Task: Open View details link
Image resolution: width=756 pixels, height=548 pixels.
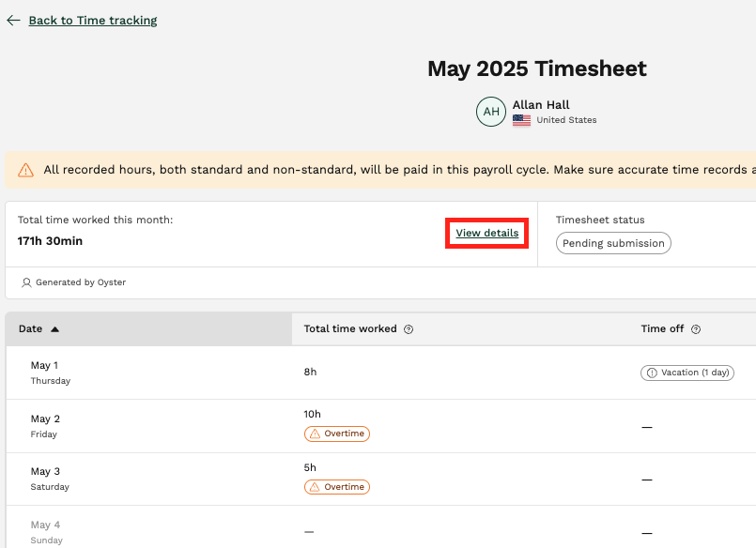Action: [487, 233]
